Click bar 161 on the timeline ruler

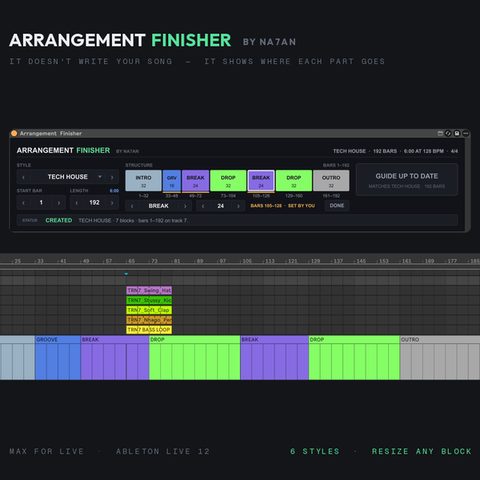click(406, 261)
